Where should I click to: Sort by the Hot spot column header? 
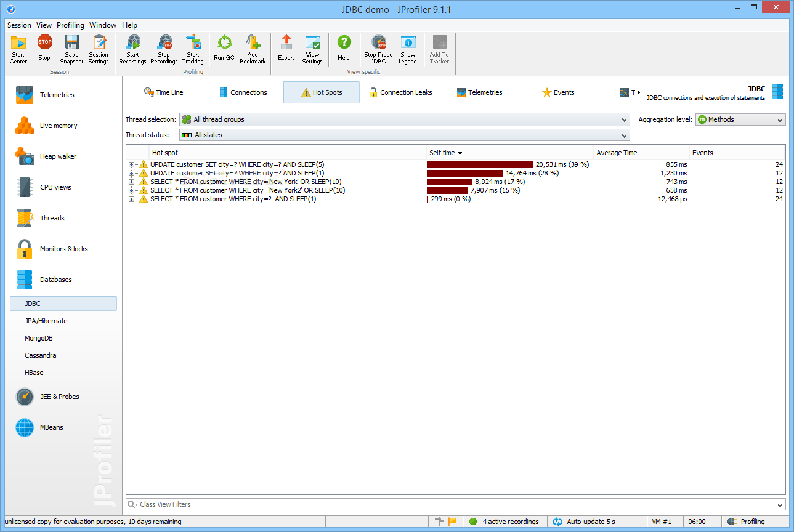(288, 153)
